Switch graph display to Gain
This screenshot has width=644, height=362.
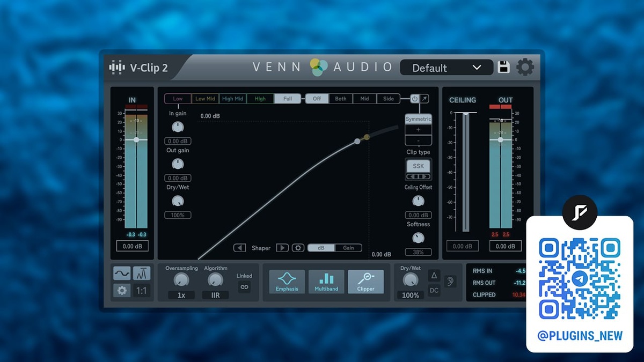pos(348,248)
